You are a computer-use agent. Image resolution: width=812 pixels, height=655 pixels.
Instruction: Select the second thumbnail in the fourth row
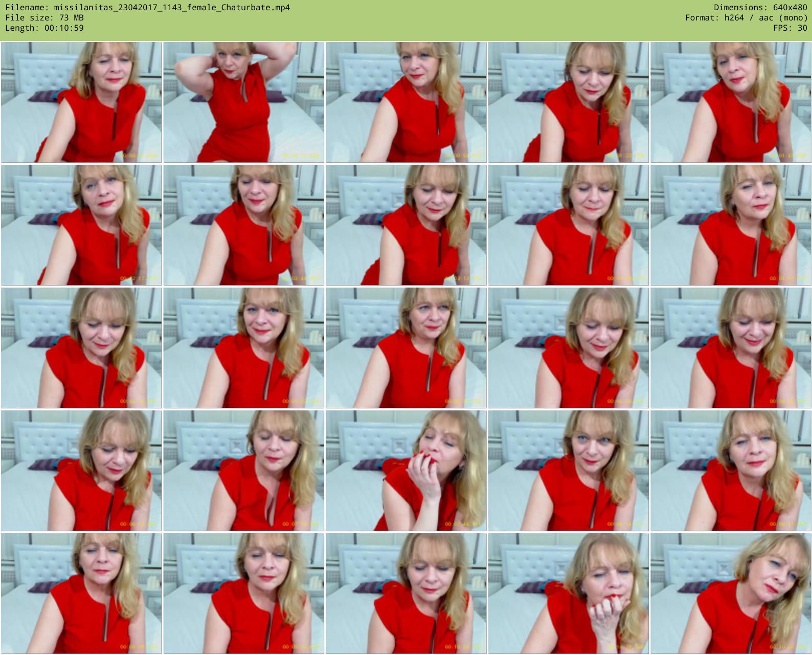(x=243, y=471)
